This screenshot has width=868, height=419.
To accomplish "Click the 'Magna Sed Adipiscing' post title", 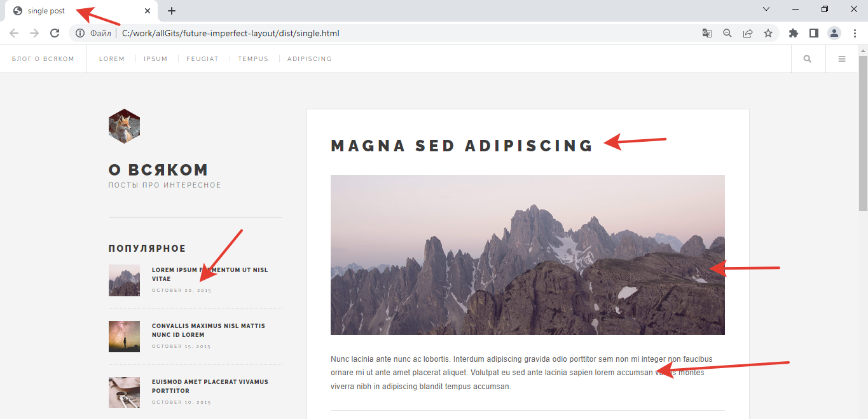I will pyautogui.click(x=462, y=146).
